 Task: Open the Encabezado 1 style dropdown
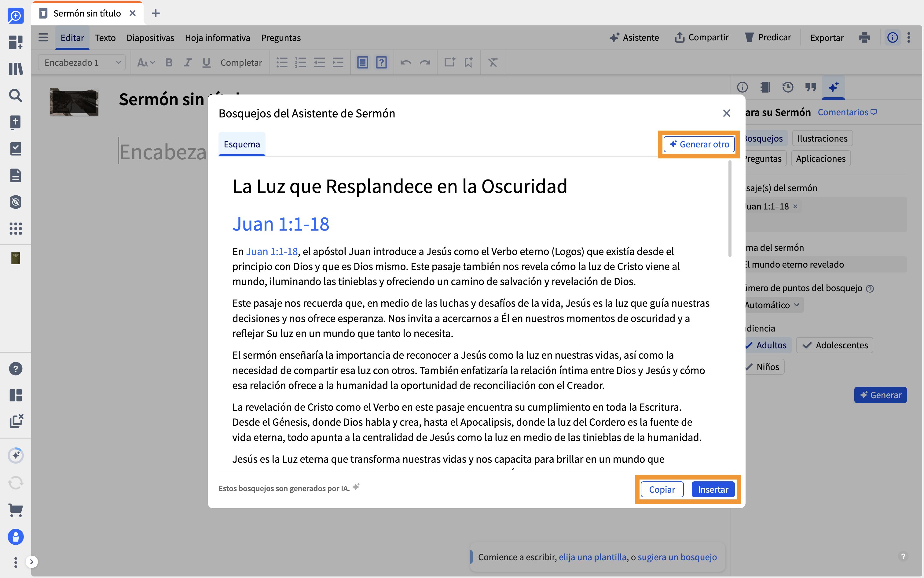tap(82, 62)
